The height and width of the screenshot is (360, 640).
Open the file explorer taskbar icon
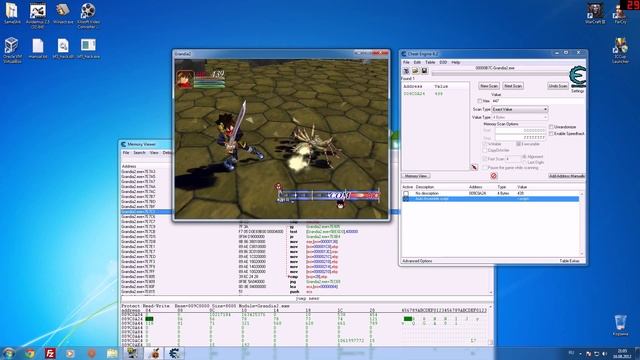point(112,353)
